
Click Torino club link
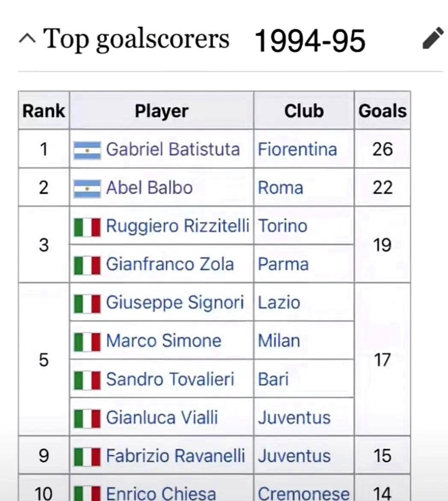click(x=283, y=226)
